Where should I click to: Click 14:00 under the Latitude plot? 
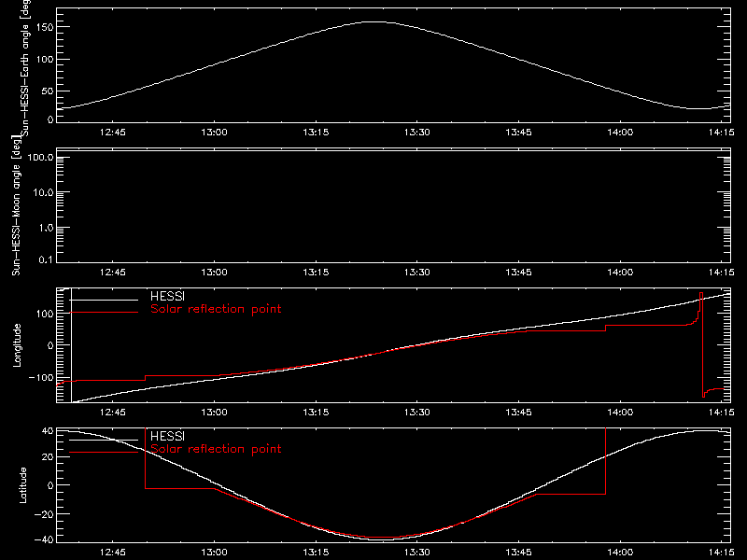[620, 553]
